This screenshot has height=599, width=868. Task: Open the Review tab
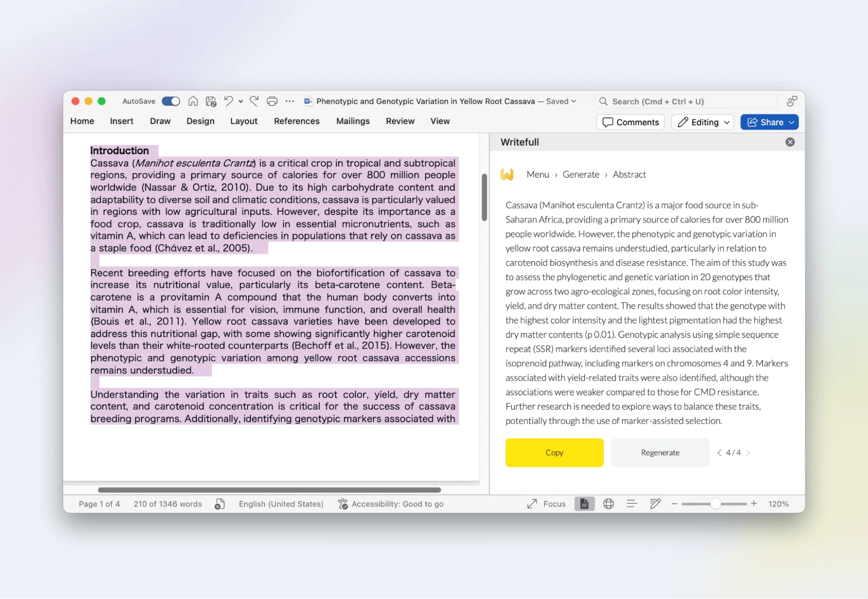(x=399, y=121)
